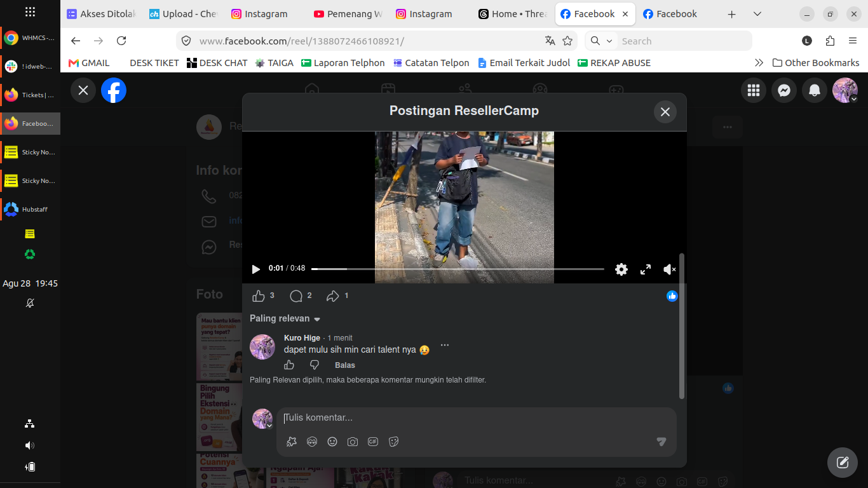Go back to previous page
The height and width of the screenshot is (488, 868).
[x=76, y=41]
